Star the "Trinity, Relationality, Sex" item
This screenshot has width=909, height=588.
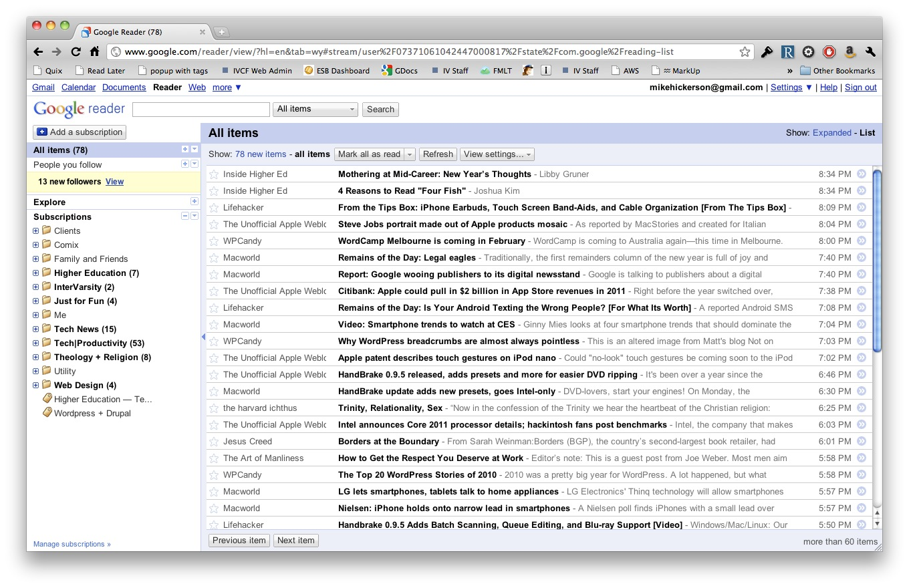(214, 408)
